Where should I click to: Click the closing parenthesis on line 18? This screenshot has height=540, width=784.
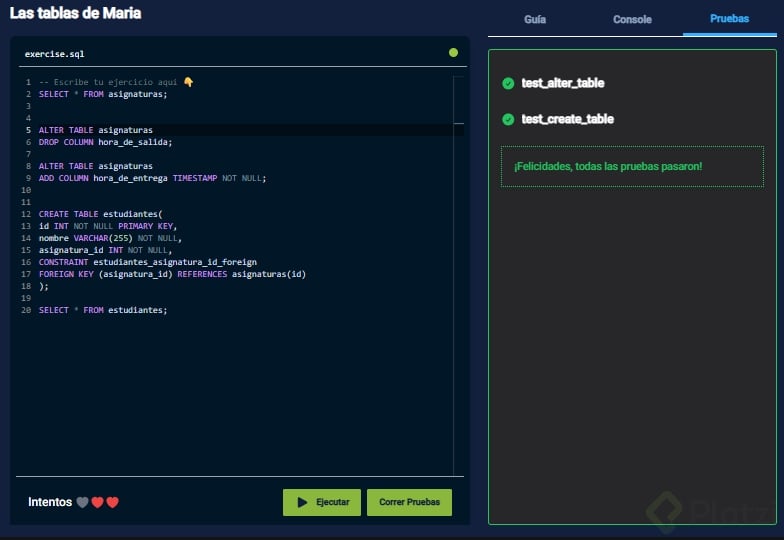[x=44, y=286]
